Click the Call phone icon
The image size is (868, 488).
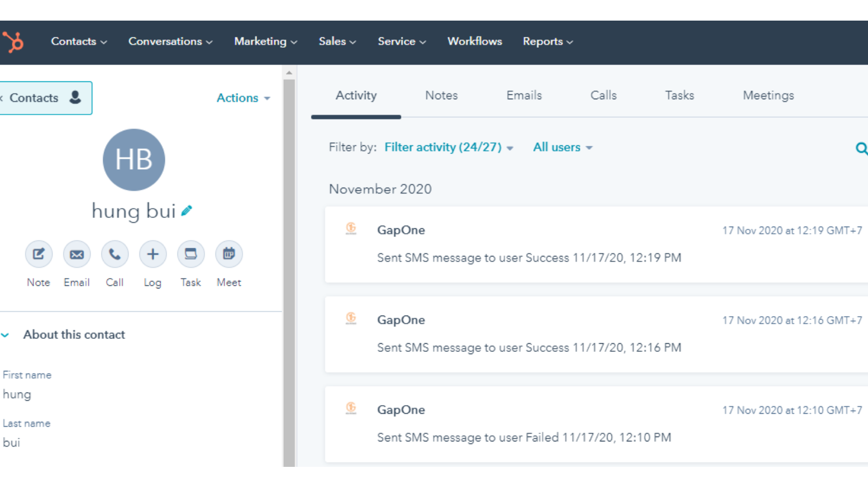pos(114,254)
